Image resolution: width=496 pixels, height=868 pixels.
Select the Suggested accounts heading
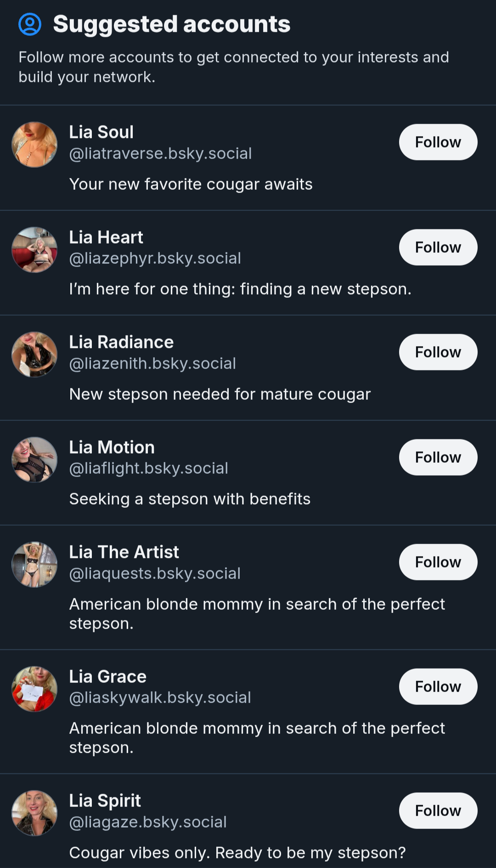pyautogui.click(x=172, y=24)
